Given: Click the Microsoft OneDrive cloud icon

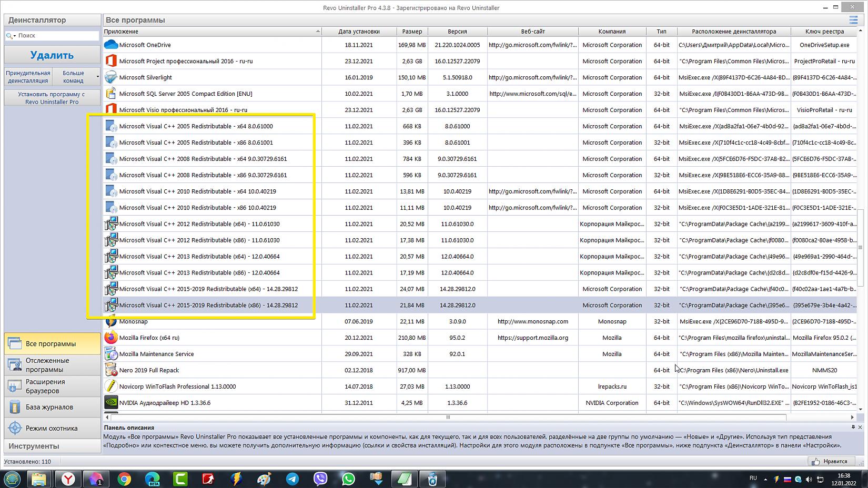Looking at the screenshot, I should pyautogui.click(x=110, y=45).
